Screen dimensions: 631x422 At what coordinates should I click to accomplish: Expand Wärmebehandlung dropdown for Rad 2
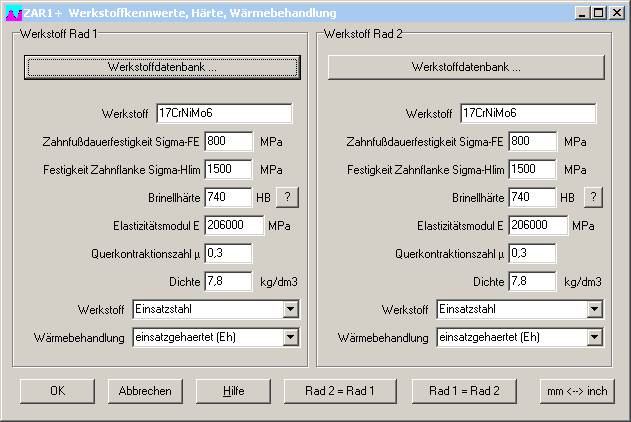[595, 338]
